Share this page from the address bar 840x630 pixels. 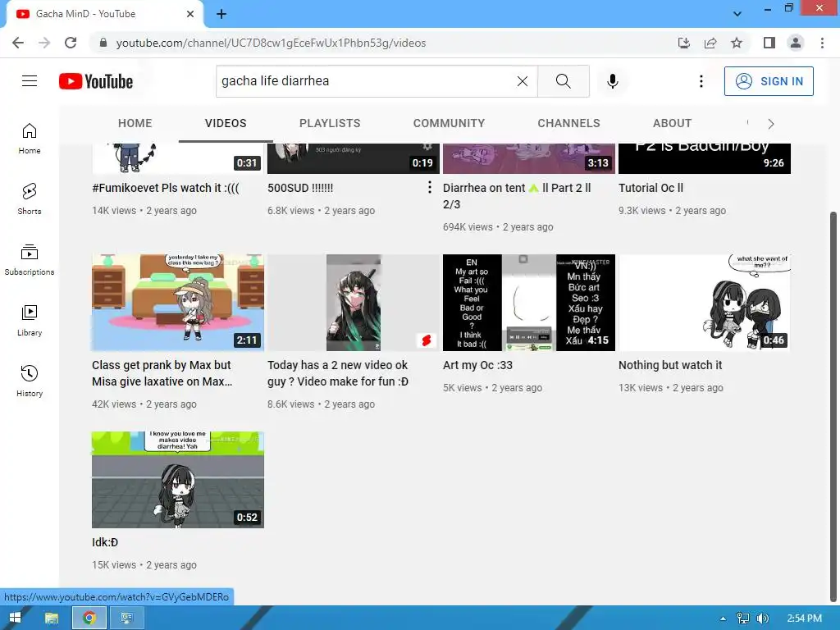click(x=710, y=43)
